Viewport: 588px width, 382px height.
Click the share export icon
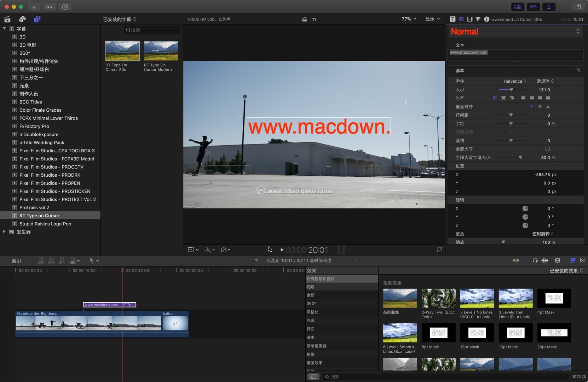[578, 7]
